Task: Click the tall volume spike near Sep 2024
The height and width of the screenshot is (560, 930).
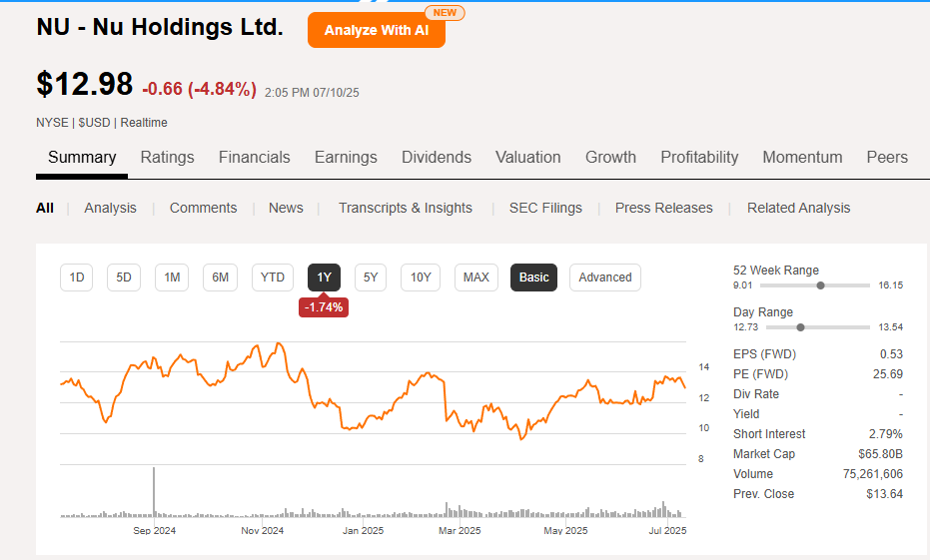Action: pos(154,492)
